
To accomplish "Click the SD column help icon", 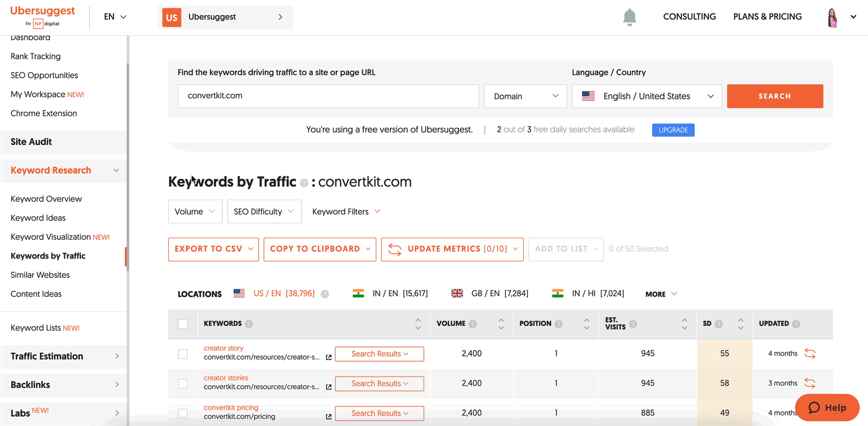I will pyautogui.click(x=719, y=324).
